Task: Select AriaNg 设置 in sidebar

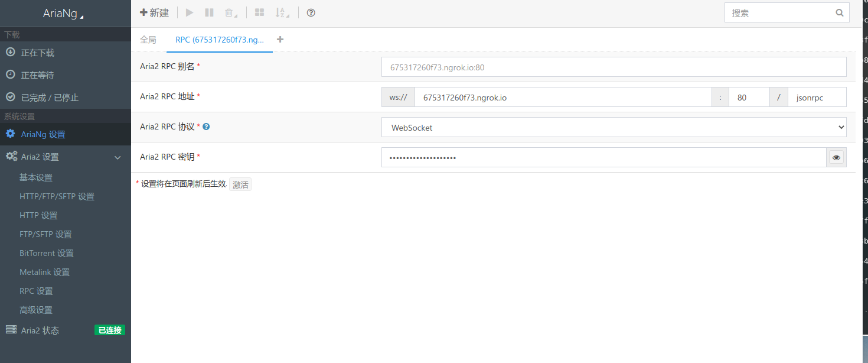Action: [x=65, y=134]
